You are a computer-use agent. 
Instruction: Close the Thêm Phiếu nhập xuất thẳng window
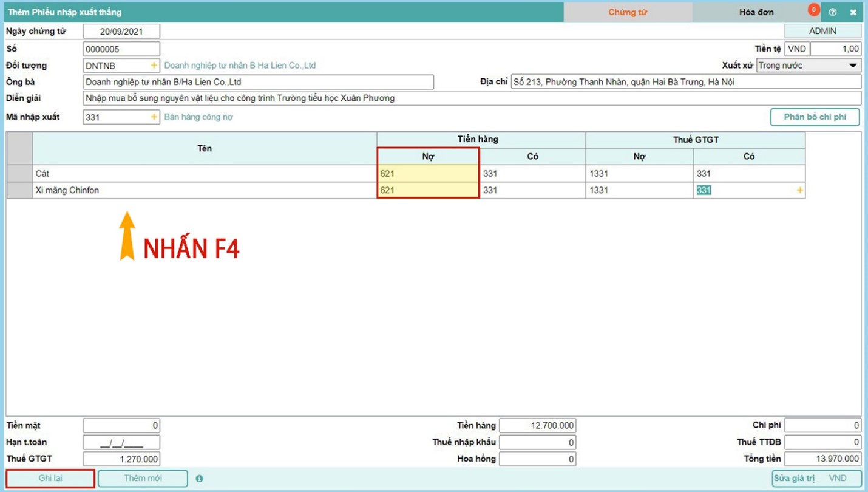tap(853, 12)
